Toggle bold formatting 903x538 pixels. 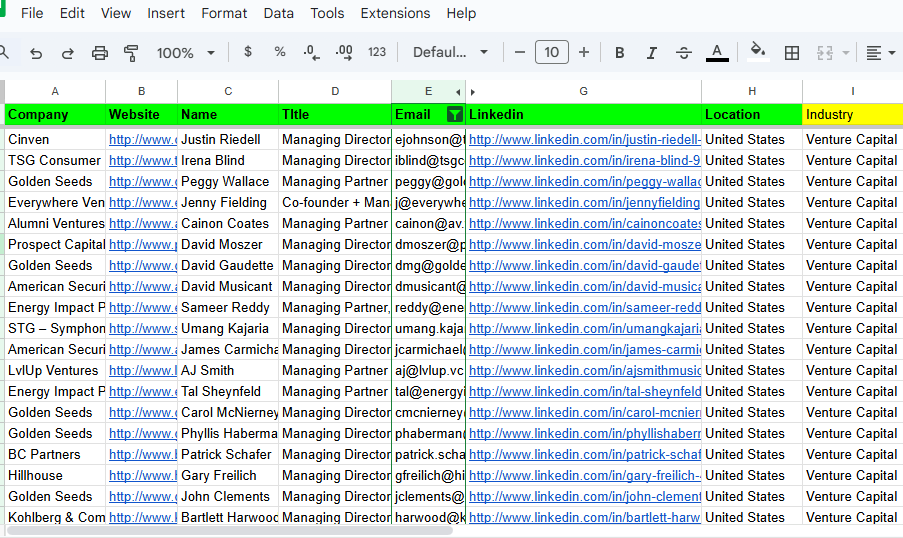pyautogui.click(x=620, y=53)
